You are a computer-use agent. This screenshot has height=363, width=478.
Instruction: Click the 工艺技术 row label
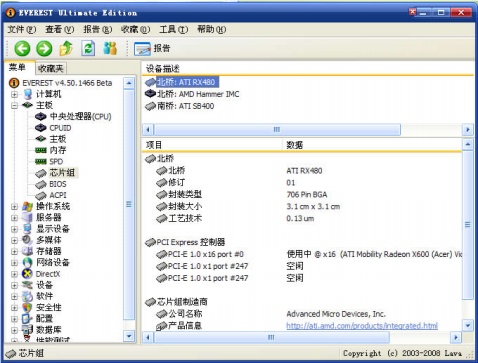pyautogui.click(x=185, y=219)
